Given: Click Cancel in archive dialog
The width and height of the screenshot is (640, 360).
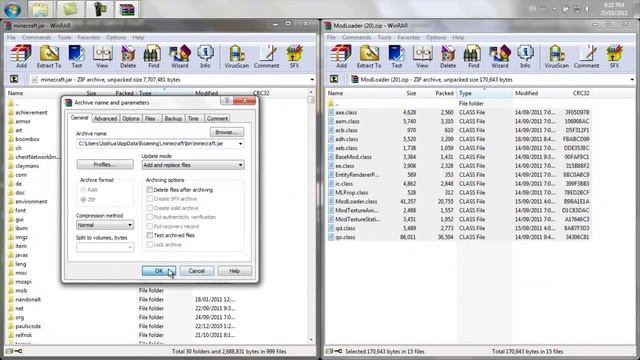Looking at the screenshot, I should click(196, 271).
